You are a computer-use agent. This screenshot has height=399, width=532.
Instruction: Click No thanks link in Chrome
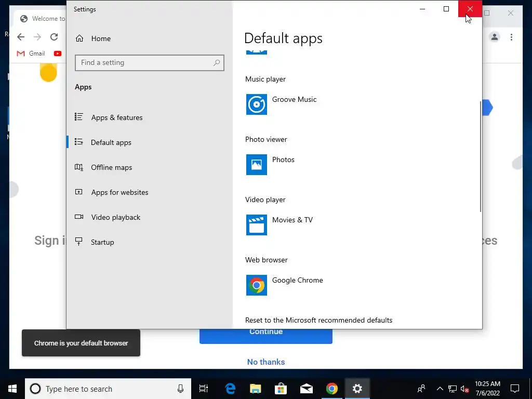coord(266,362)
